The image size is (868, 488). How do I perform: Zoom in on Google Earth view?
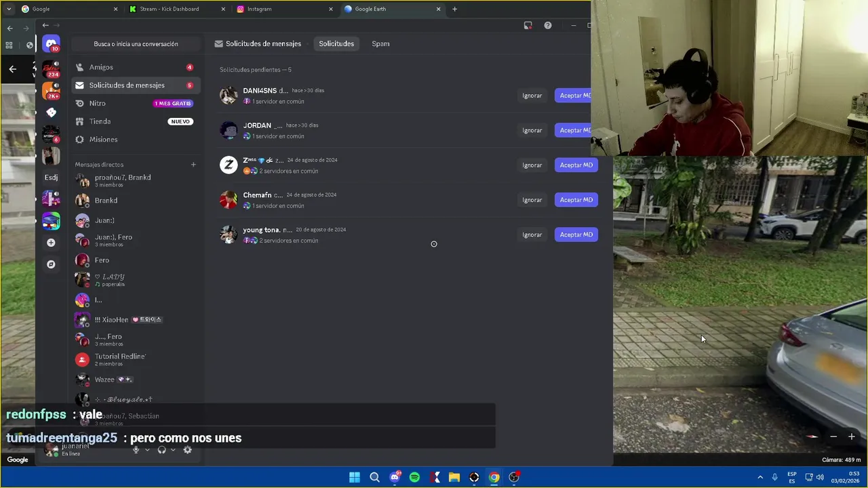point(852,436)
